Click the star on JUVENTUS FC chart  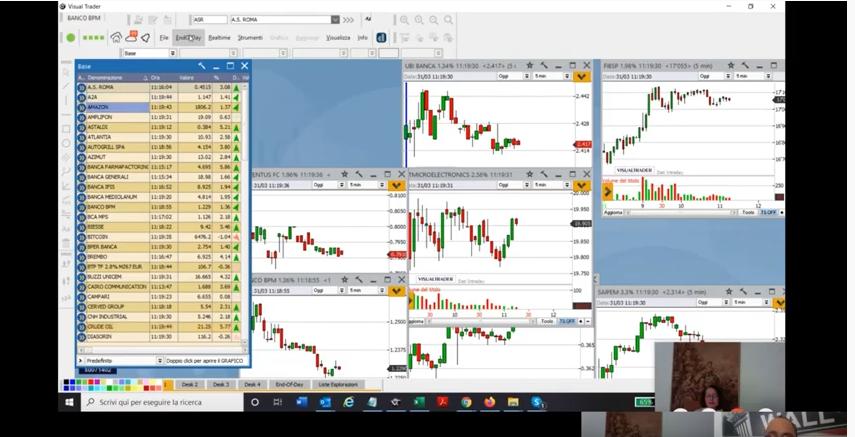pyautogui.click(x=345, y=174)
